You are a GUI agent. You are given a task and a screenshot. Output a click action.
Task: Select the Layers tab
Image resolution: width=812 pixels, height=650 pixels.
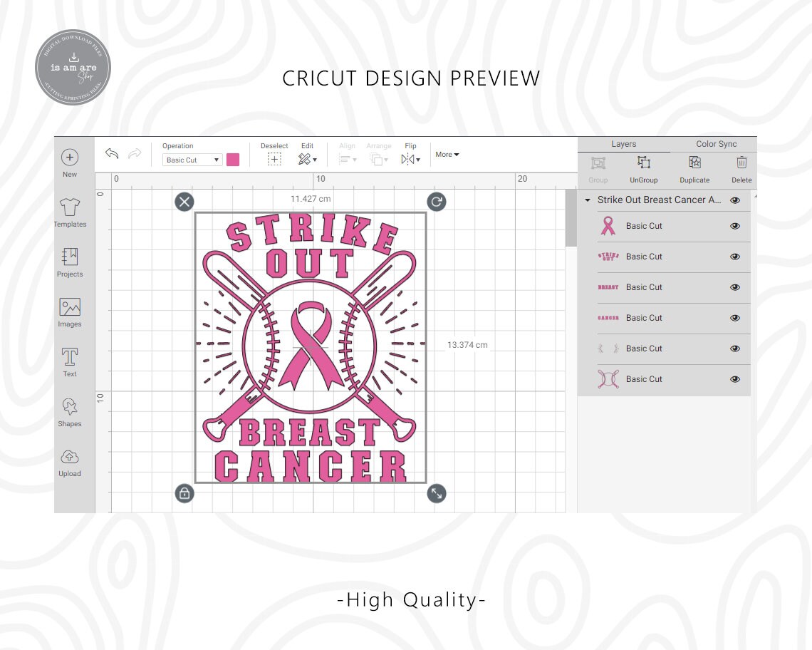coord(623,144)
